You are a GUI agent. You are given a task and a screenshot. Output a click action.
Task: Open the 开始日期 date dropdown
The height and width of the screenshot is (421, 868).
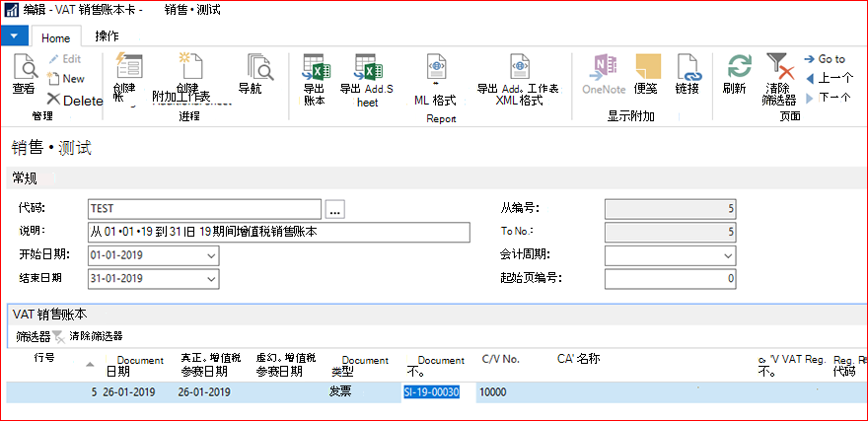click(x=211, y=255)
